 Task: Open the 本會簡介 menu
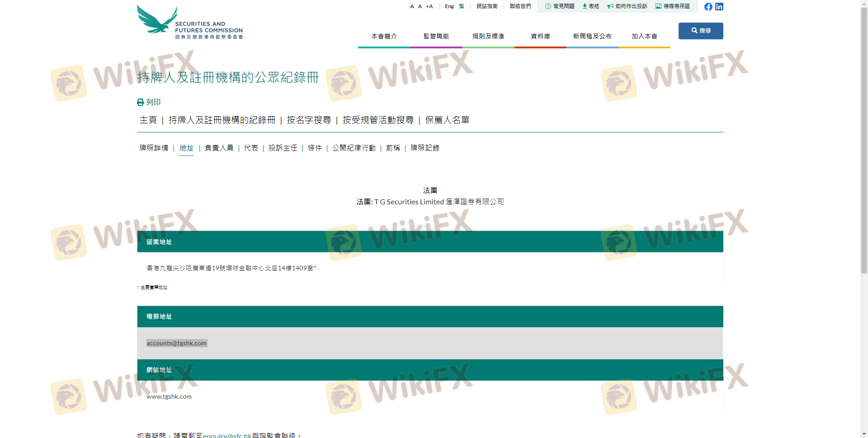point(384,36)
